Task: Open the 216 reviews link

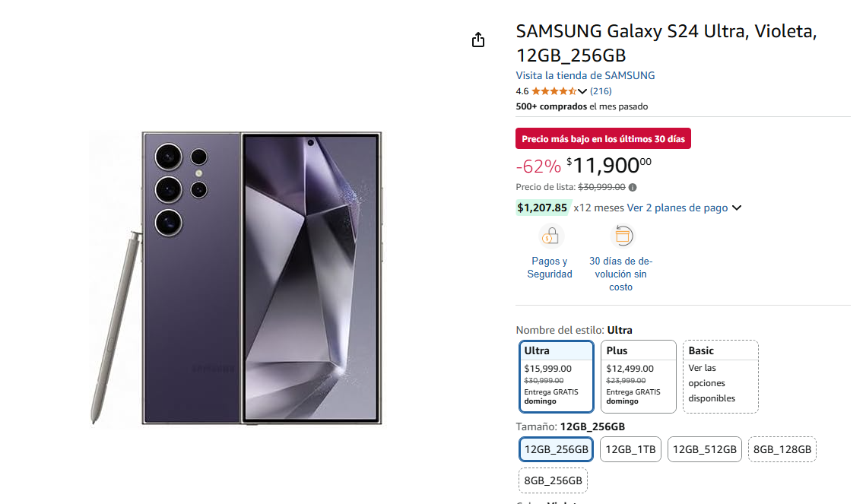Action: pyautogui.click(x=601, y=91)
